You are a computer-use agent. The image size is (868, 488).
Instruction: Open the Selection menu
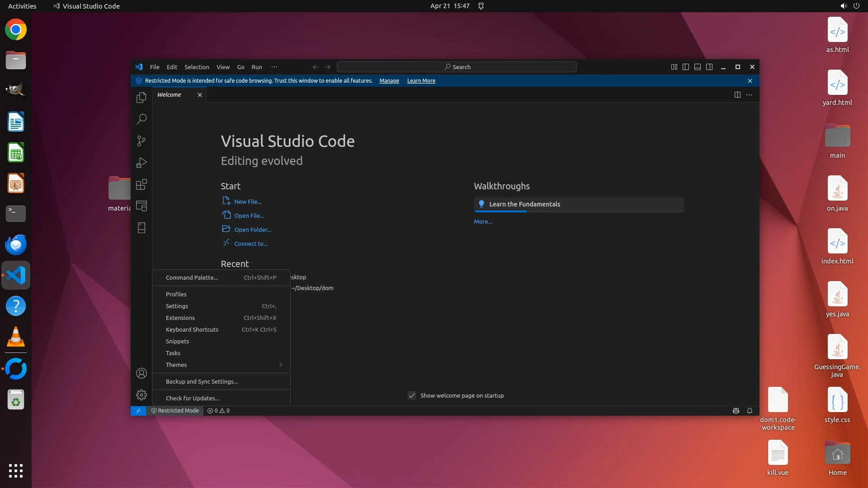(x=197, y=67)
